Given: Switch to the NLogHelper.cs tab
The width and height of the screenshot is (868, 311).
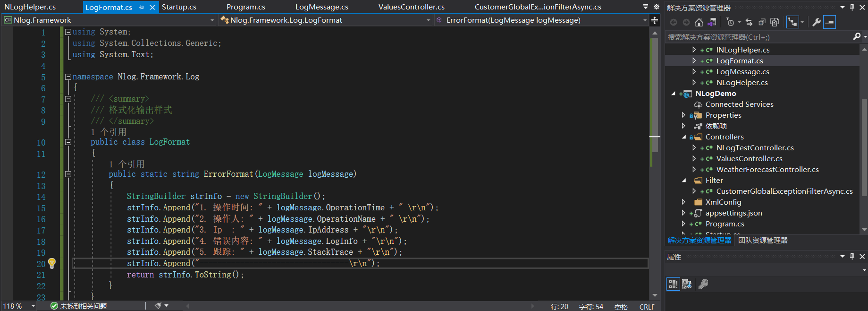Looking at the screenshot, I should (x=30, y=7).
